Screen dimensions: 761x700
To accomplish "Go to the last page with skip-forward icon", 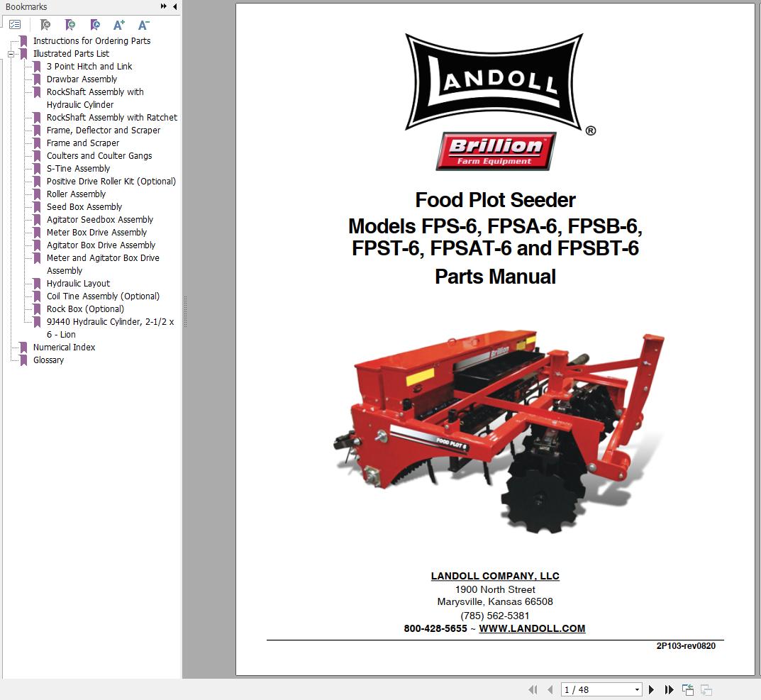I will coord(669,689).
